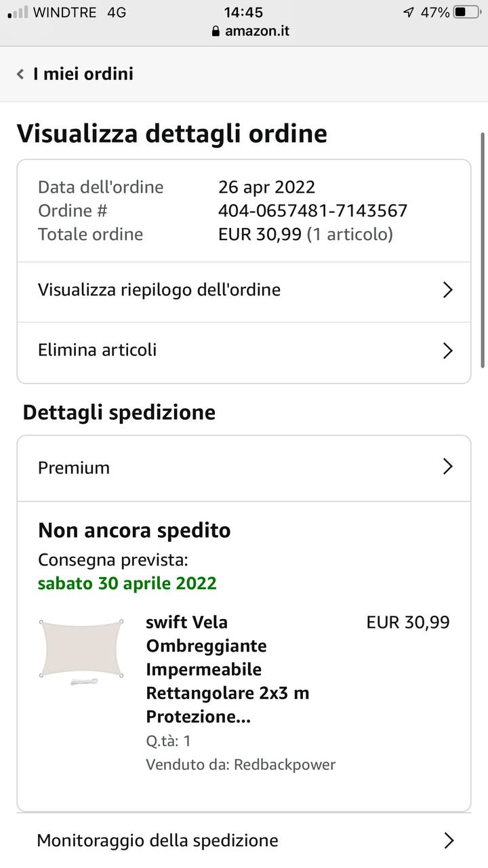Image resolution: width=488 pixels, height=868 pixels.
Task: Open Monitoraggio della spedizione chevron
Action: click(448, 841)
